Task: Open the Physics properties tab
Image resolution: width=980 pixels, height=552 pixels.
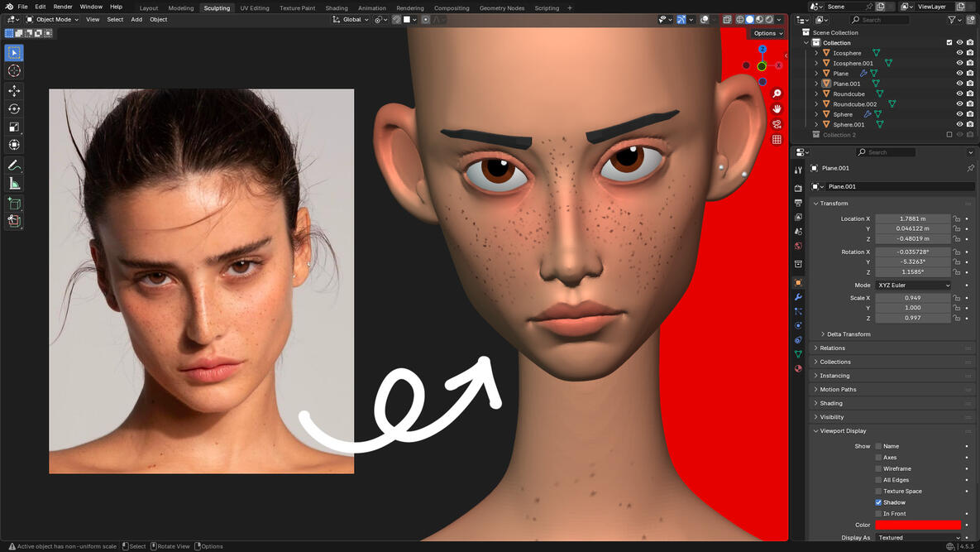Action: coord(798,325)
